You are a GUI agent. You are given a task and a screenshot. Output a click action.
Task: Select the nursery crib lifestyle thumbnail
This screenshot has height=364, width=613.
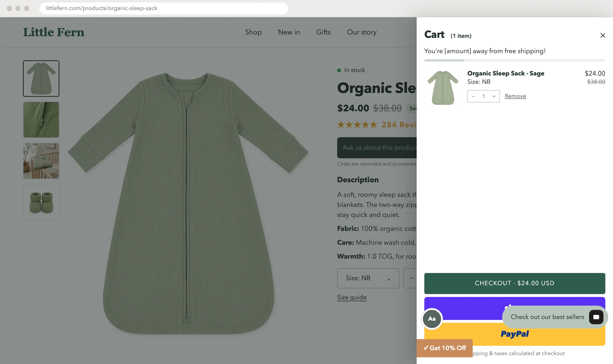41,161
